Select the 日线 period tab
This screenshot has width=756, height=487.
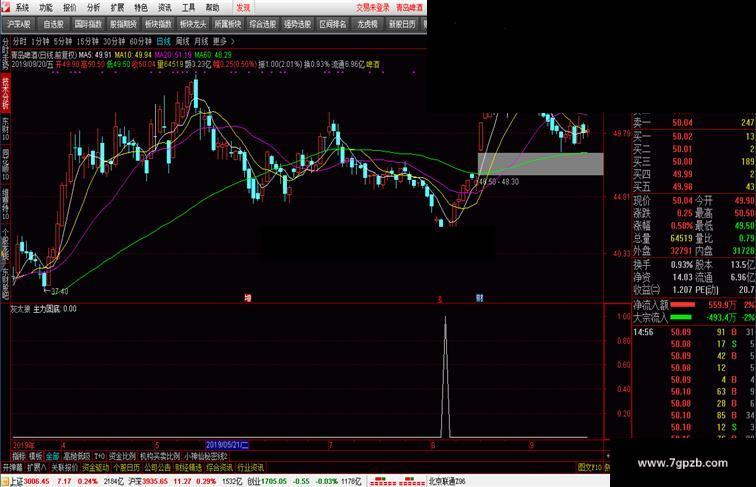163,41
